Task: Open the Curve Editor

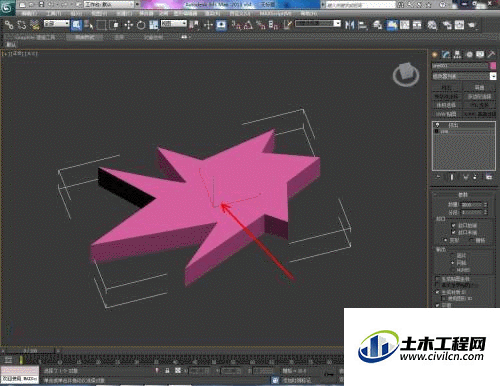Action: pyautogui.click(x=405, y=25)
